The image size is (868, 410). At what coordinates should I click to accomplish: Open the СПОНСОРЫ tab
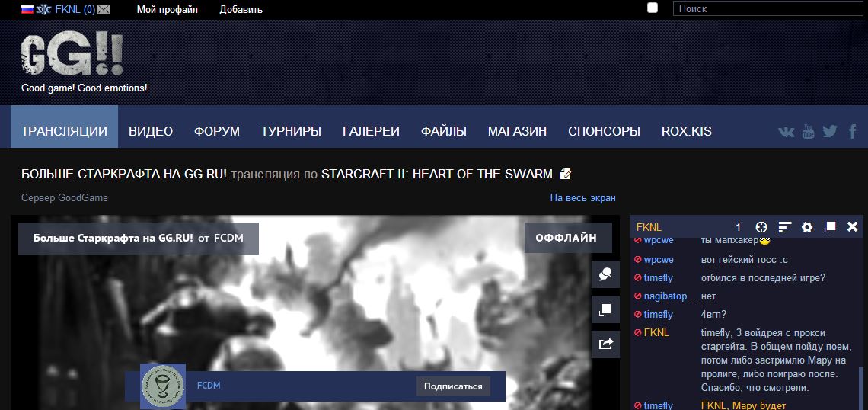[x=604, y=131]
